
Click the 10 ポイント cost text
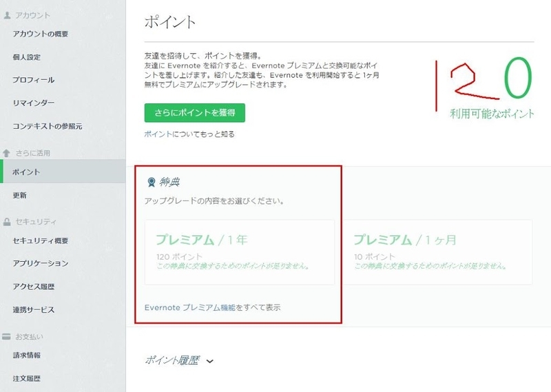pos(375,257)
